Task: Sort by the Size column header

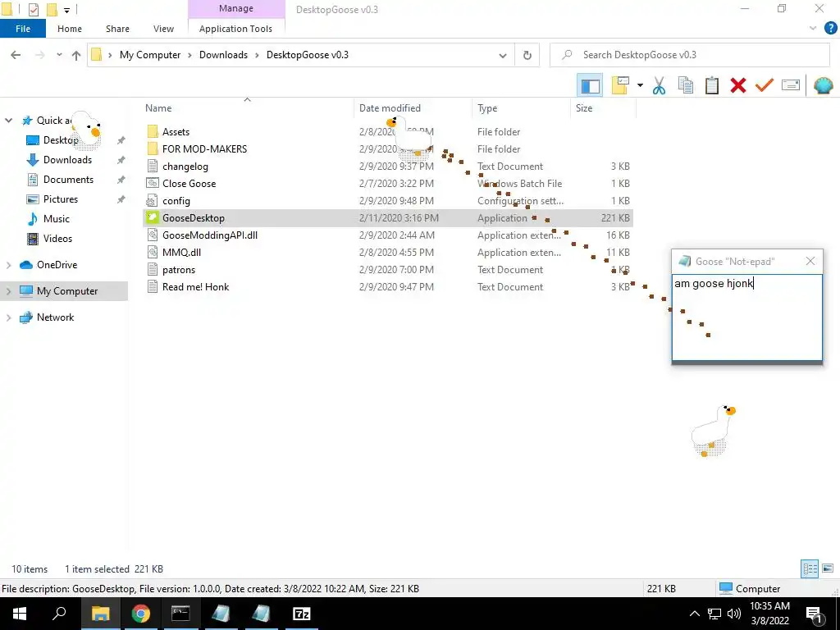Action: point(584,108)
